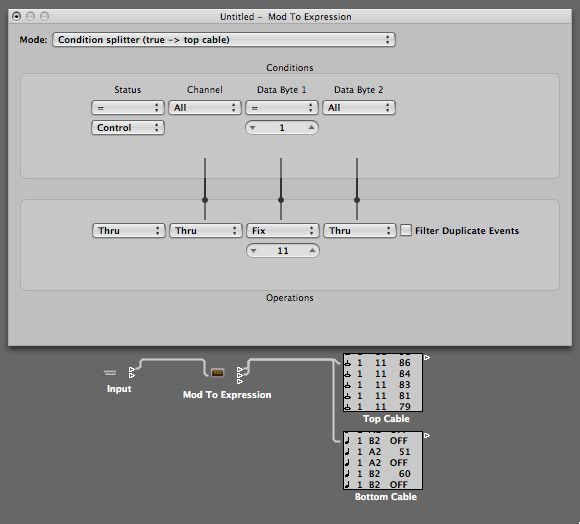Open the Data Byte 1 condition dropdown
This screenshot has height=524, width=580.
pyautogui.click(x=281, y=108)
